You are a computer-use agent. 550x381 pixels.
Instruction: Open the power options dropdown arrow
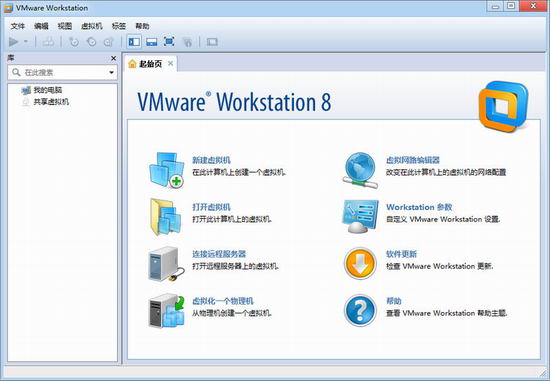point(26,42)
